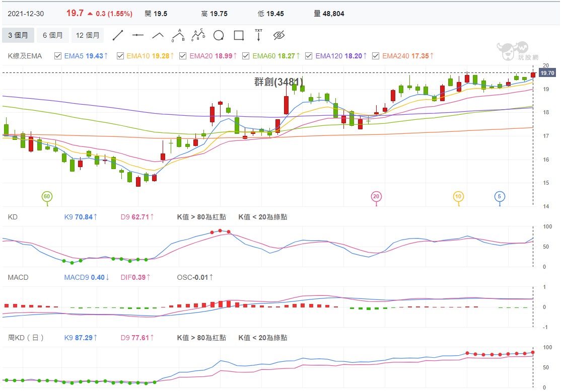Switch to the 6 個月 range tab
Viewport: 562px width, 392px height.
[53, 35]
